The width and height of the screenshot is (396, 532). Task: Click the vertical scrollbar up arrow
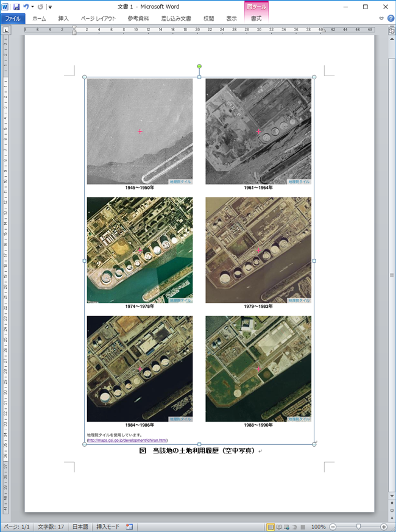click(x=392, y=38)
